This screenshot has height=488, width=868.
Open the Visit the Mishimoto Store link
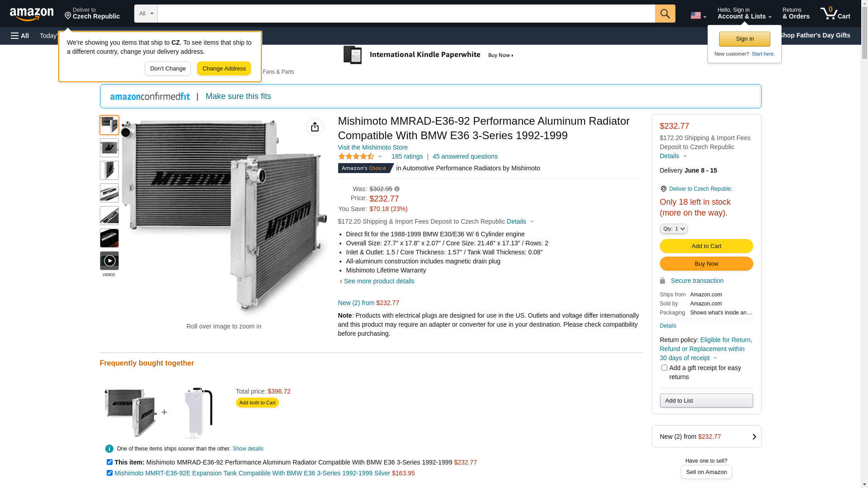click(373, 147)
